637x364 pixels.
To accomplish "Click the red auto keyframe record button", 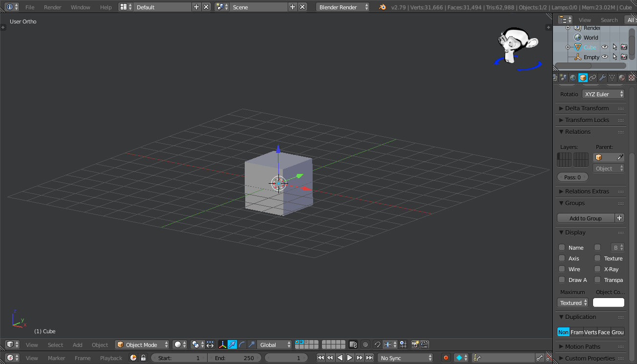I will point(446,358).
